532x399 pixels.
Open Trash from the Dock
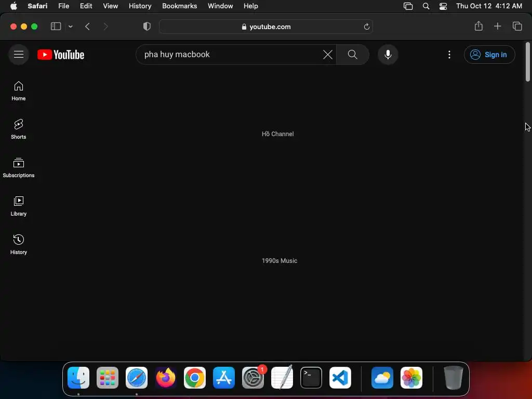(x=453, y=378)
